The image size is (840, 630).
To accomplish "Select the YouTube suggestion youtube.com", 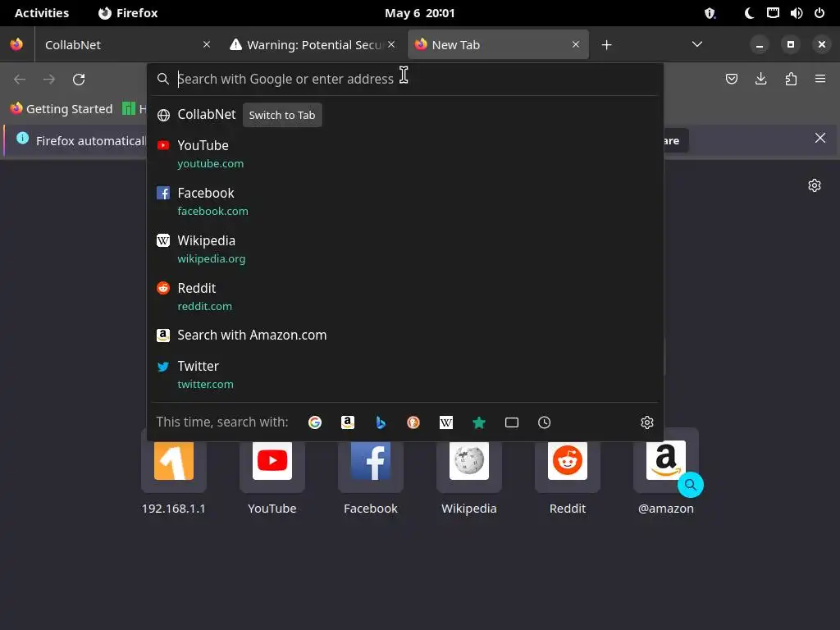I will pyautogui.click(x=405, y=154).
